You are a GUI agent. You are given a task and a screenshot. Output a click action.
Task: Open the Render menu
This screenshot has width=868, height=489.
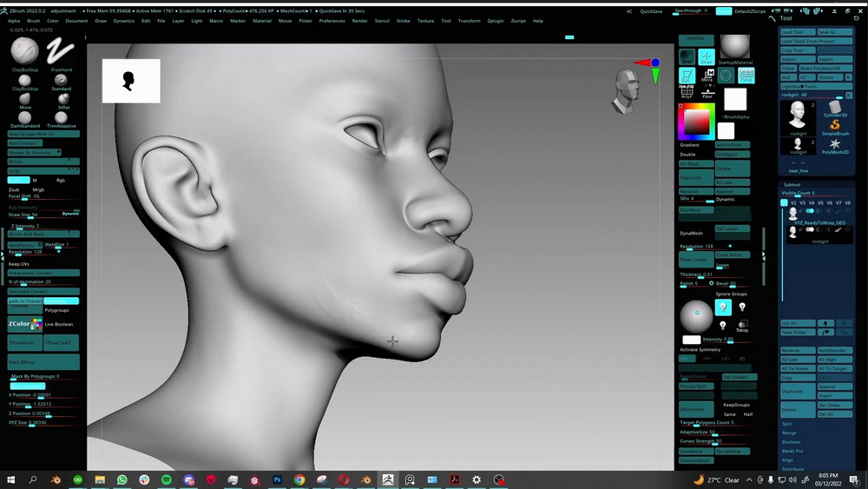pos(360,21)
